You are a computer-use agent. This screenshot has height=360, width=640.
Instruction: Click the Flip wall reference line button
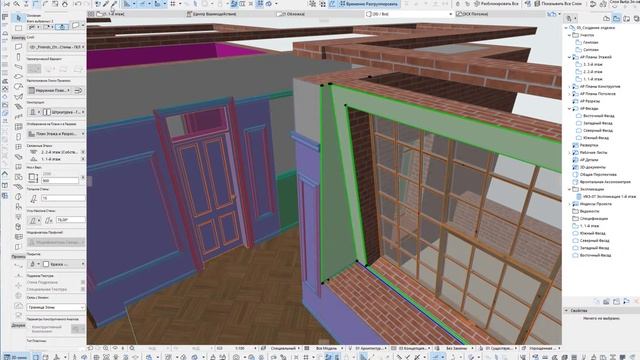click(78, 90)
